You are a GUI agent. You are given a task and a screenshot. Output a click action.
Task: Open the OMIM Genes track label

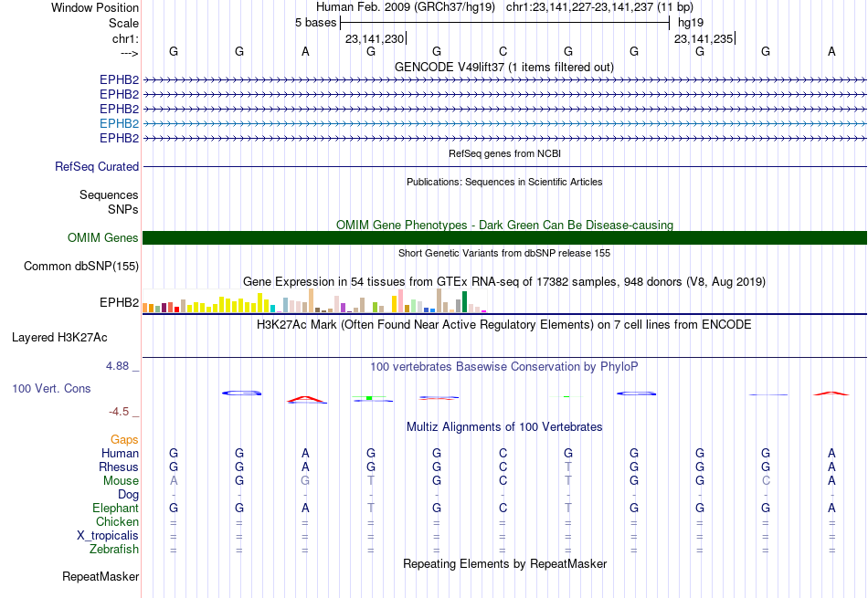point(103,238)
